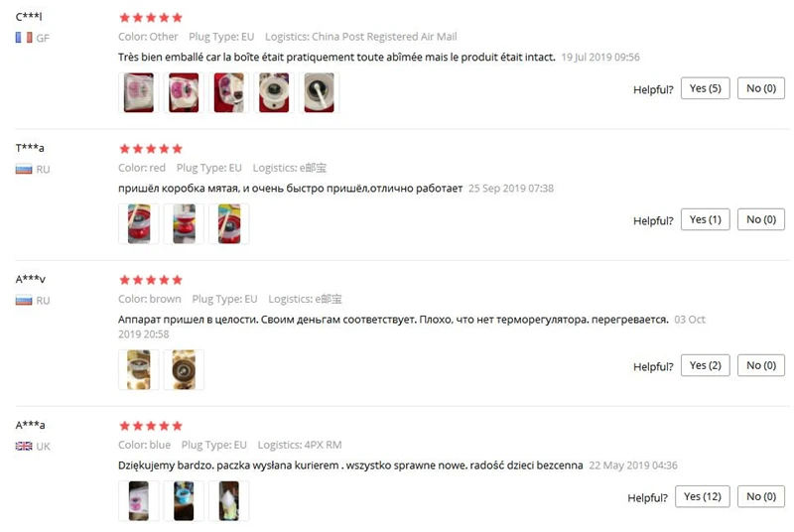Viewport: 794px width, 532px height.
Task: Open the fifth photo in C***l's review
Action: click(x=319, y=92)
